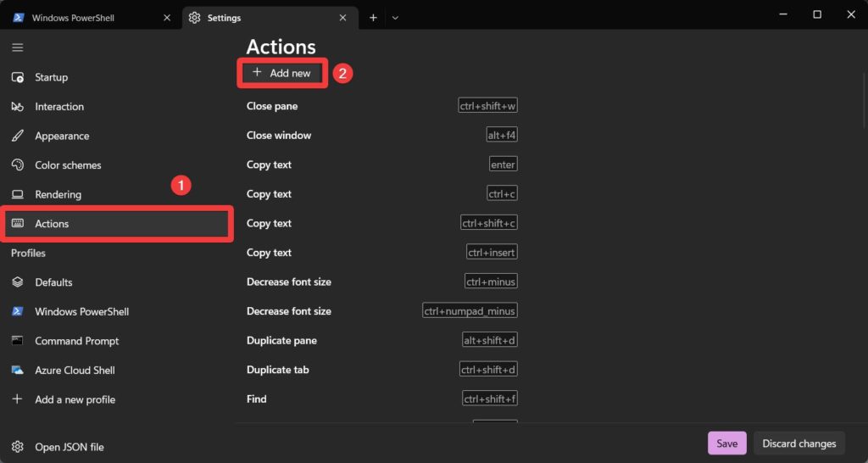Open JSON file from sidebar

tap(69, 447)
